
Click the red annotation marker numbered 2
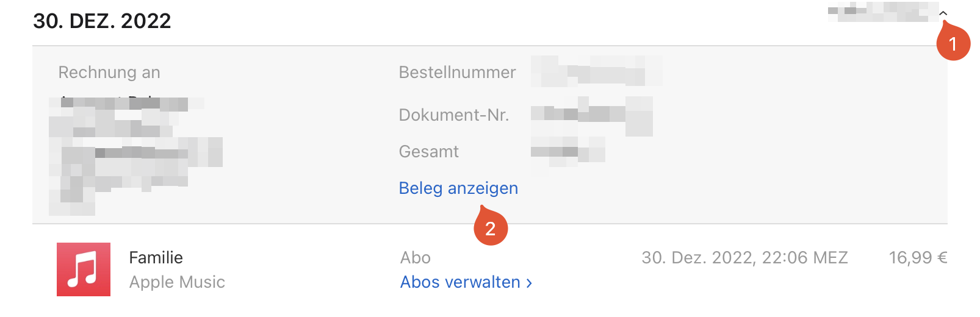tap(490, 229)
